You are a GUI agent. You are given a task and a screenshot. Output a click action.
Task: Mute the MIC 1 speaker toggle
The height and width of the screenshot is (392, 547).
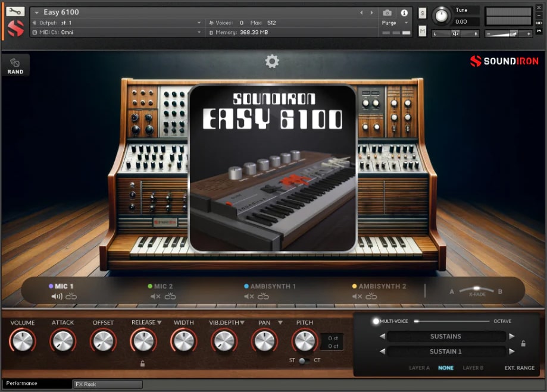(x=57, y=296)
